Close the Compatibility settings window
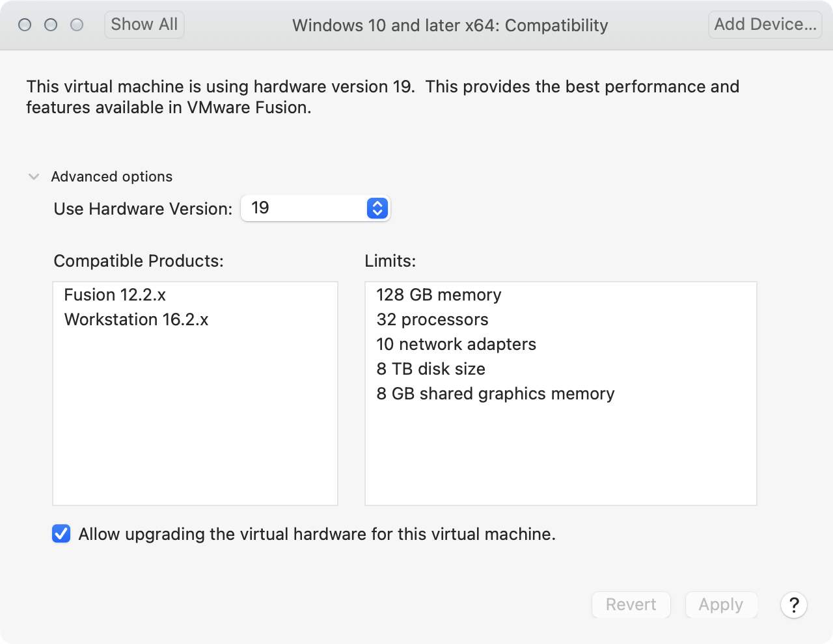The width and height of the screenshot is (833, 644). point(25,25)
